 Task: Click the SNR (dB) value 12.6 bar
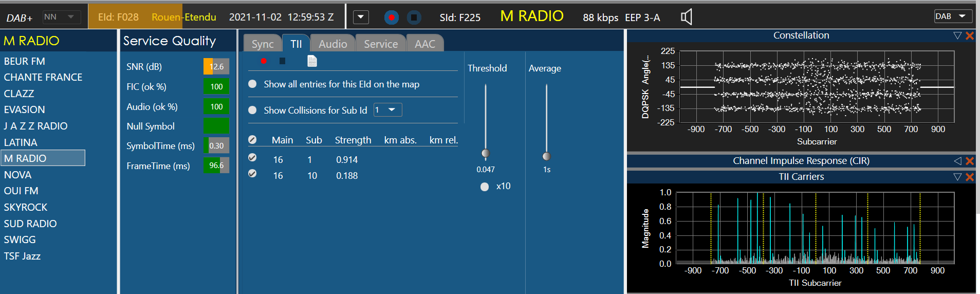tap(216, 66)
